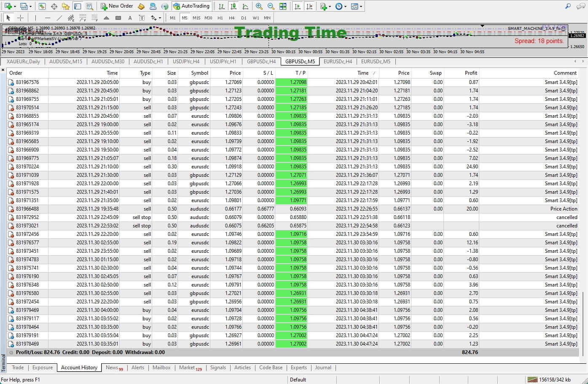This screenshot has height=384, width=588.
Task: Switch to the EURUSDc,H4 chart tab
Action: (x=338, y=62)
